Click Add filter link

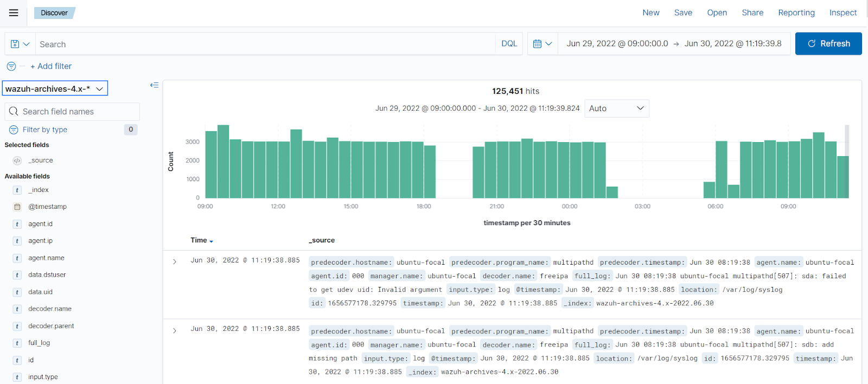pos(51,66)
